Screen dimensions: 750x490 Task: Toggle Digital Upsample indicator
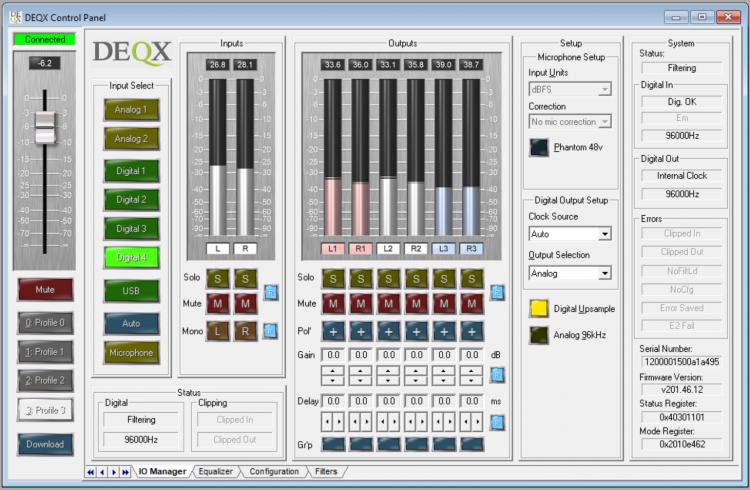(539, 309)
